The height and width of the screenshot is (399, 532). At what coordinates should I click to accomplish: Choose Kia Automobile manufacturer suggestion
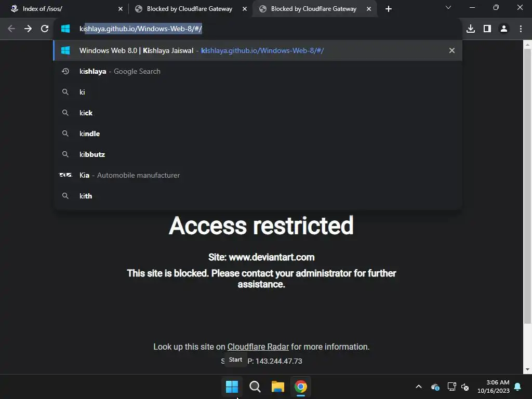(258, 175)
